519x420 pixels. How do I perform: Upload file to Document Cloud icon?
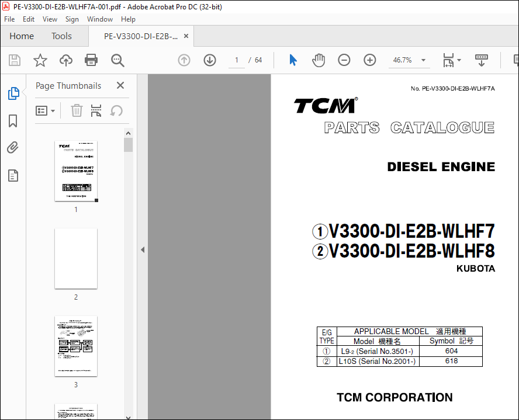pos(66,60)
